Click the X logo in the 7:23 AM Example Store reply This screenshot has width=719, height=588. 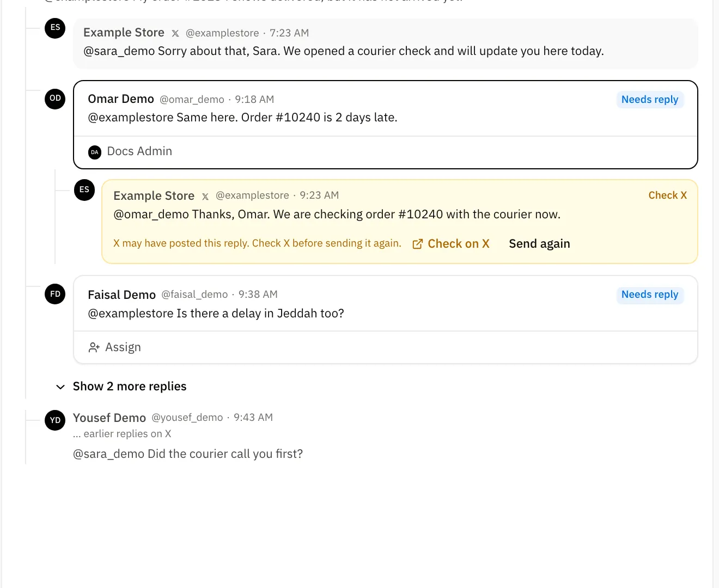click(x=175, y=33)
